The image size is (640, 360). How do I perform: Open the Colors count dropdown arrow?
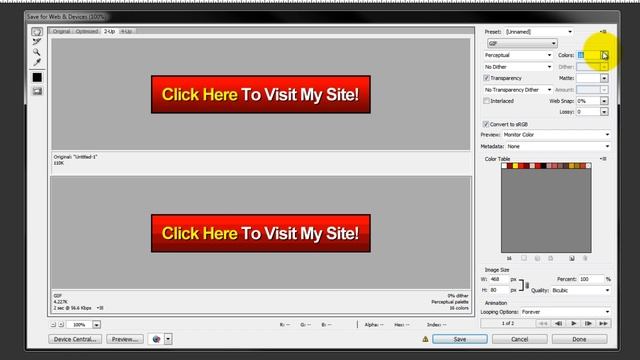[x=604, y=55]
